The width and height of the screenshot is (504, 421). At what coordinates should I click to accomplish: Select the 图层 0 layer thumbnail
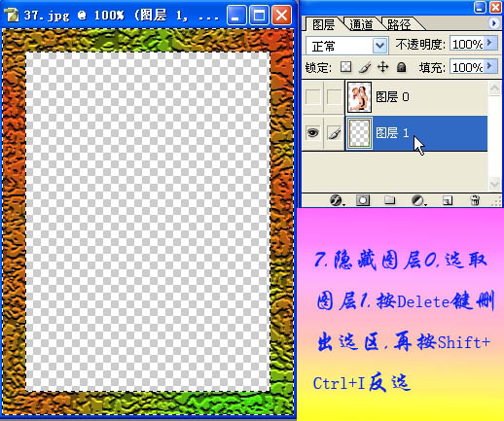click(359, 97)
